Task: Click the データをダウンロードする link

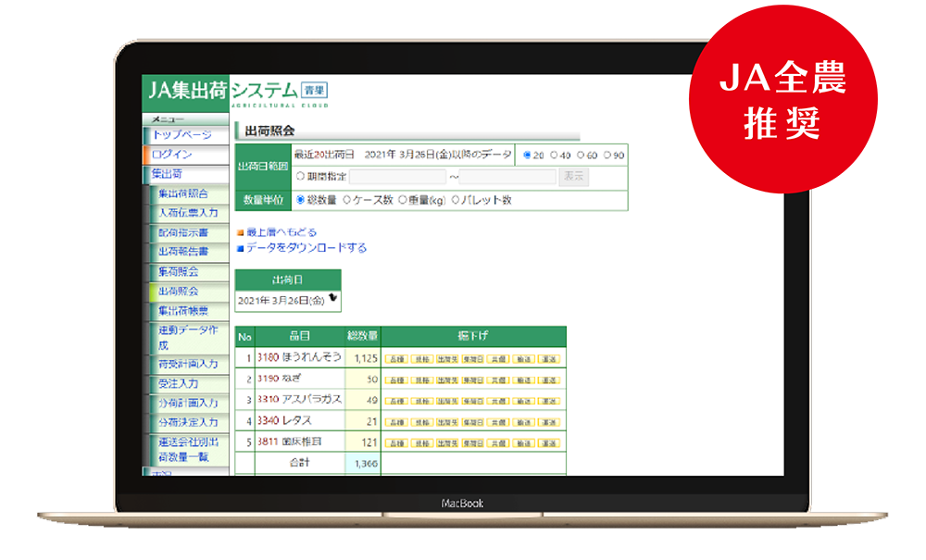Action: (307, 248)
